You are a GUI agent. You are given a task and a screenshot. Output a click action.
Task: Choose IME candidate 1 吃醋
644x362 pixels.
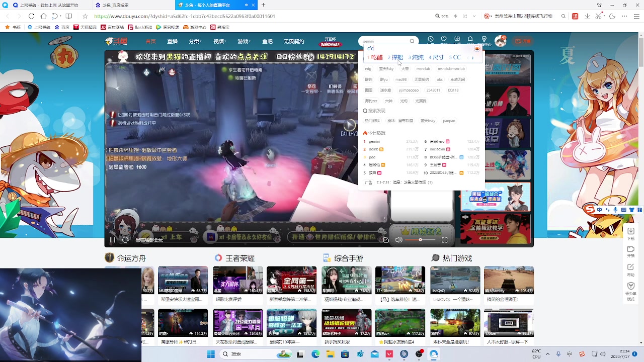point(375,57)
